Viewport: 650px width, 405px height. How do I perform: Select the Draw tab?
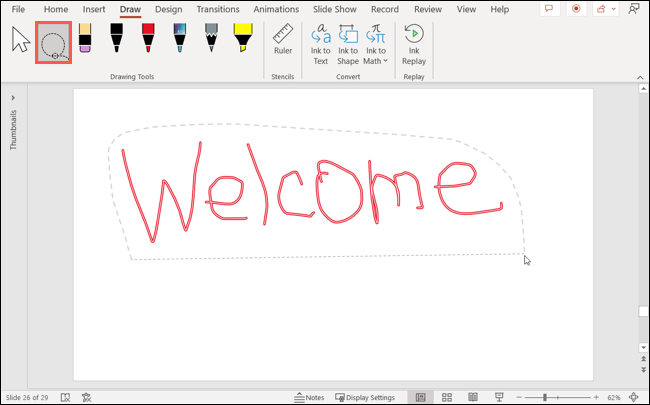click(130, 9)
